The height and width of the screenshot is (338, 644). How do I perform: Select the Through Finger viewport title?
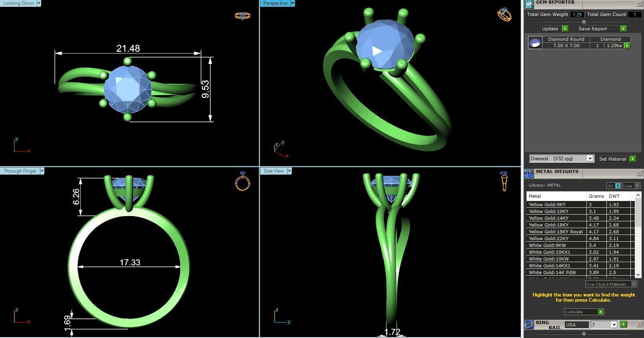click(x=20, y=171)
